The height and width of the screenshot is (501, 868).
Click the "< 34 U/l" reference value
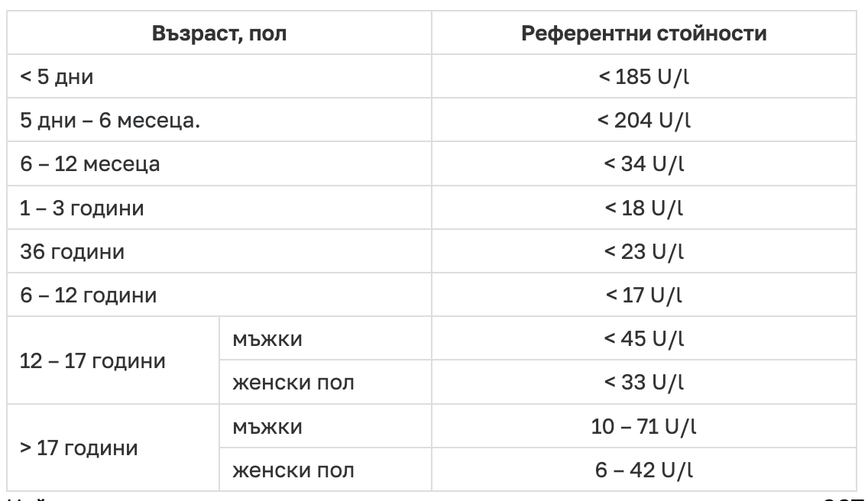(x=645, y=164)
